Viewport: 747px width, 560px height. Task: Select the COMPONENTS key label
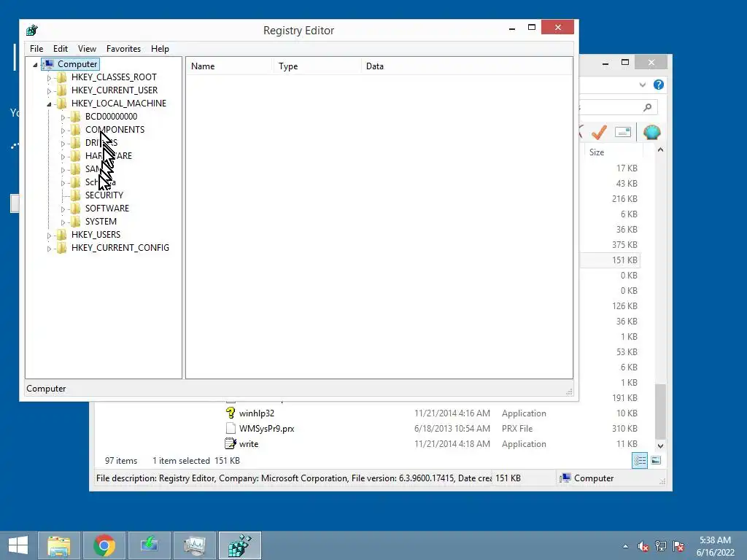tap(115, 130)
